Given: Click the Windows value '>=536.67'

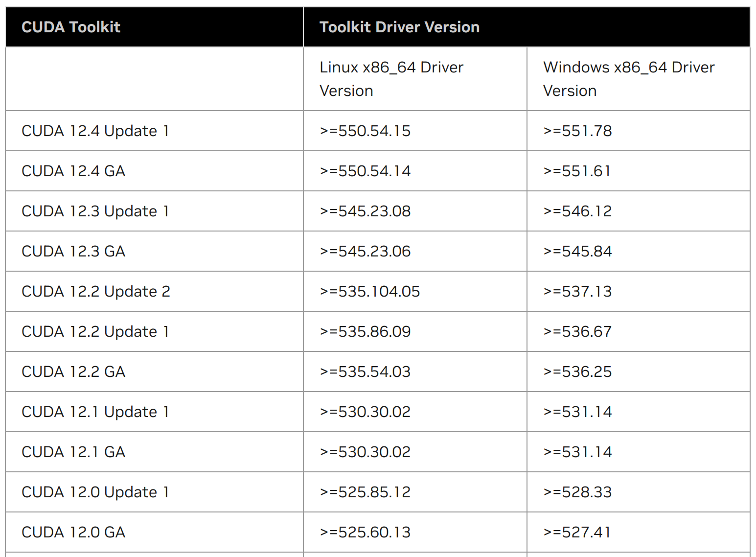Looking at the screenshot, I should [577, 331].
